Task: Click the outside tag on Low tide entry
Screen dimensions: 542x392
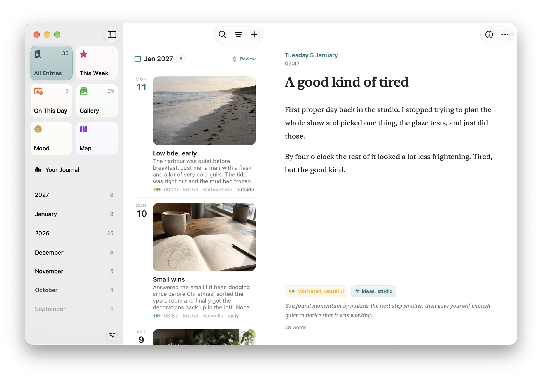Action: click(x=245, y=190)
